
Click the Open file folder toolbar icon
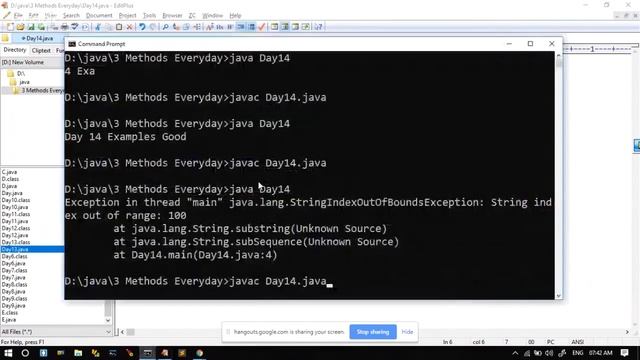(20, 27)
